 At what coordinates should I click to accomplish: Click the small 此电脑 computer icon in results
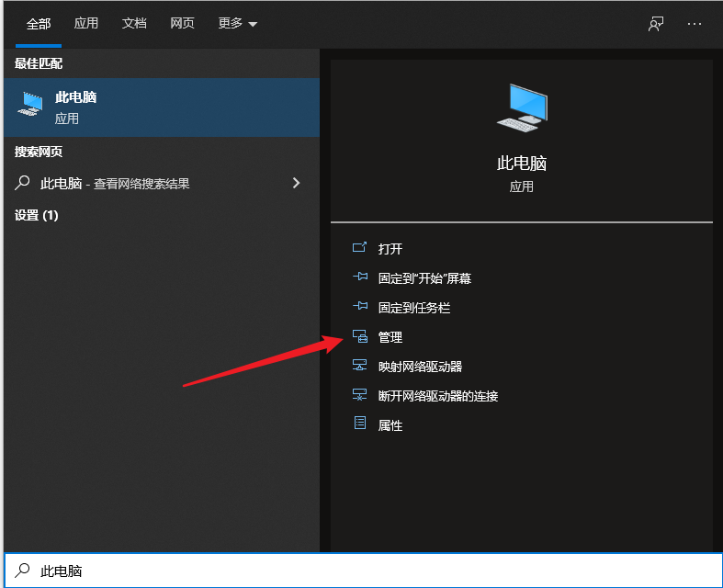[30, 104]
